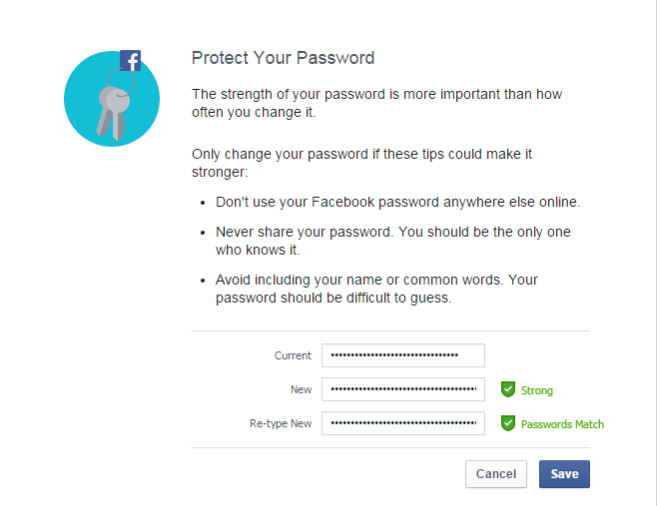Click the tip about using password elsewhere online
The width and height of the screenshot is (657, 506).
pos(397,203)
